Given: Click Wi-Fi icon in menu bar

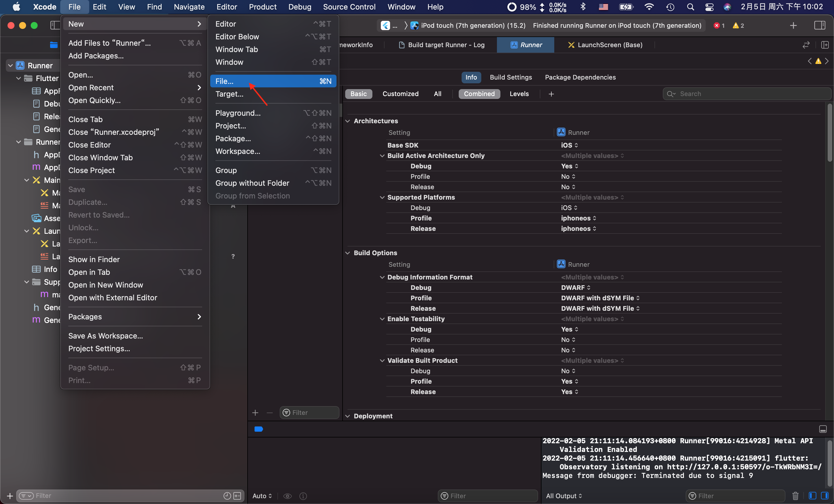Looking at the screenshot, I should tap(649, 7).
